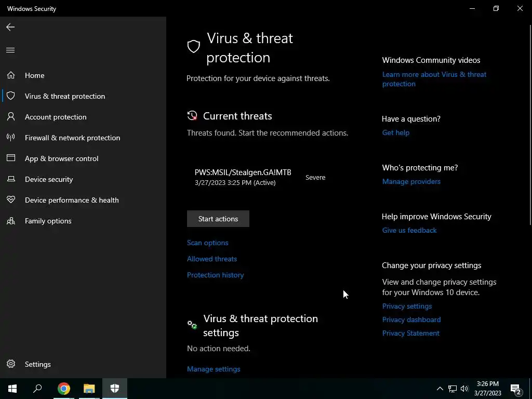The height and width of the screenshot is (399, 532).
Task: Click the Start actions button
Action: point(218,219)
